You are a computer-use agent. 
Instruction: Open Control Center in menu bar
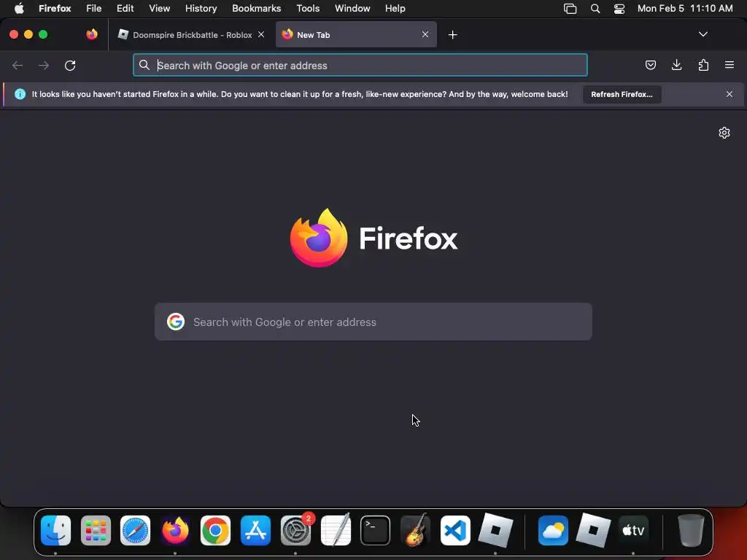pyautogui.click(x=619, y=9)
